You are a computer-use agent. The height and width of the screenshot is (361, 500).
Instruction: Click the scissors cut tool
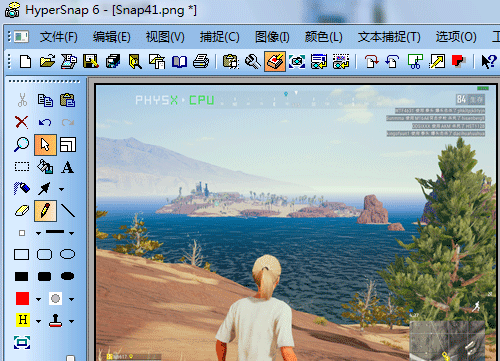pyautogui.click(x=22, y=100)
